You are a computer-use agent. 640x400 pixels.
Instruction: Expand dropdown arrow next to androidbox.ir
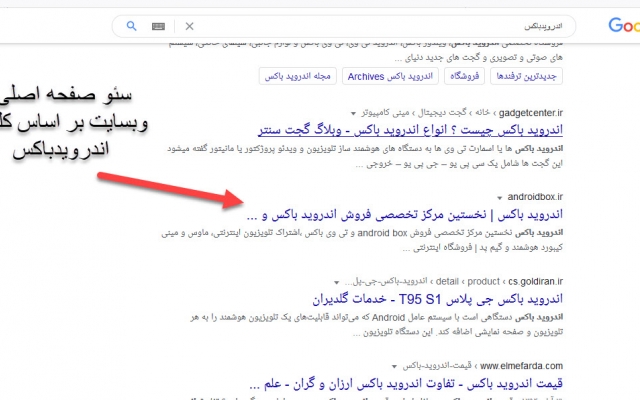click(x=500, y=198)
